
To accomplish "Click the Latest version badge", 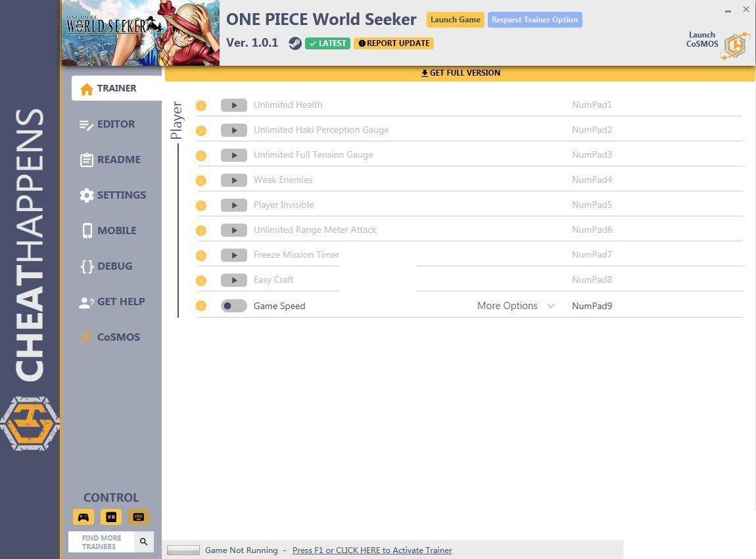I will tap(328, 43).
